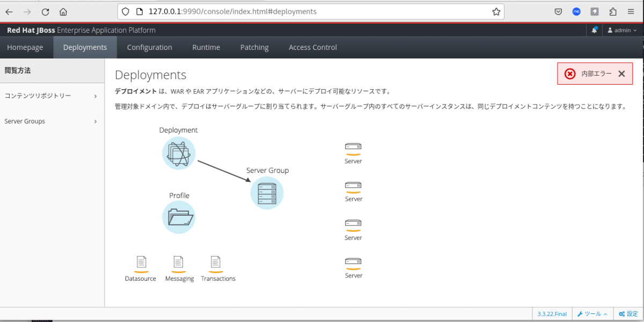Click the Datasource document icon
The height and width of the screenshot is (322, 644).
click(x=141, y=262)
